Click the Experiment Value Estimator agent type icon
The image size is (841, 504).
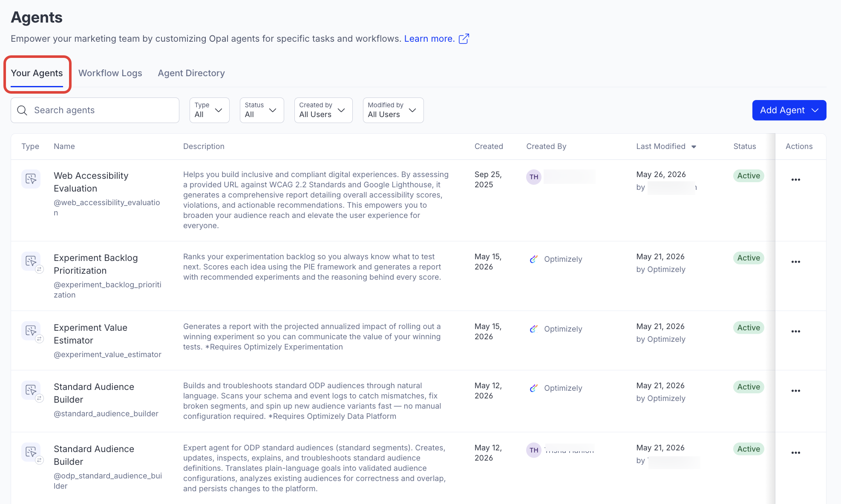coord(31,331)
